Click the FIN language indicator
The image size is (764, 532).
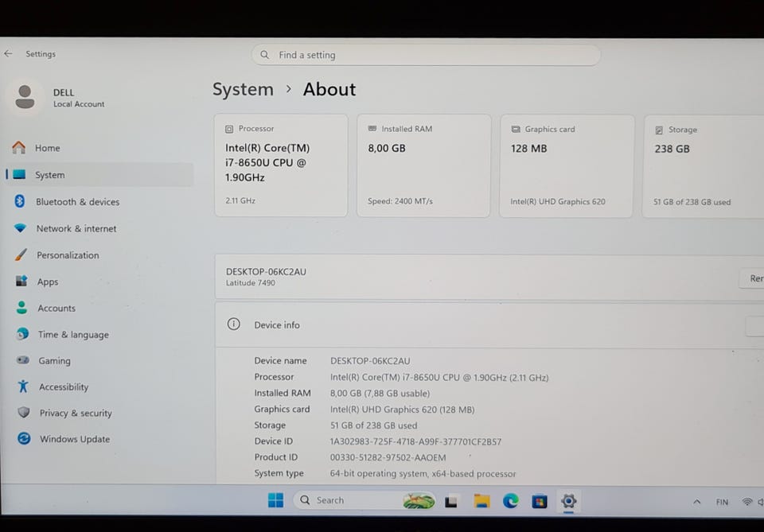click(722, 502)
